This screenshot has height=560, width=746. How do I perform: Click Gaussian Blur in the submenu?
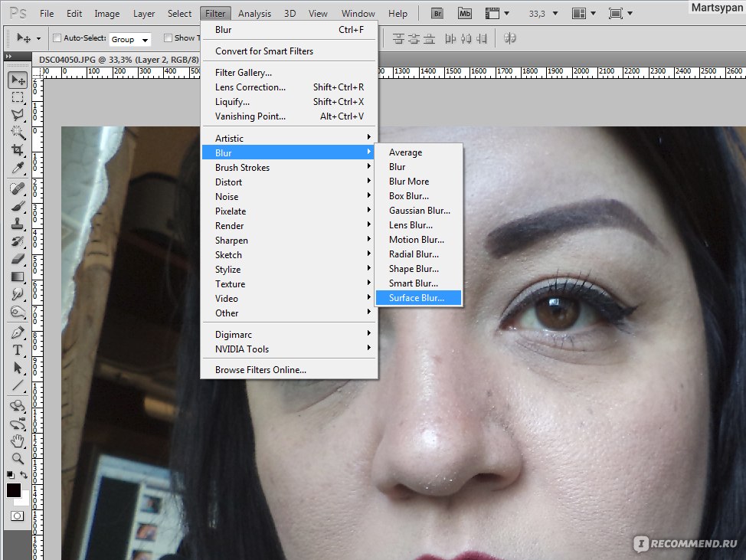pyautogui.click(x=419, y=211)
